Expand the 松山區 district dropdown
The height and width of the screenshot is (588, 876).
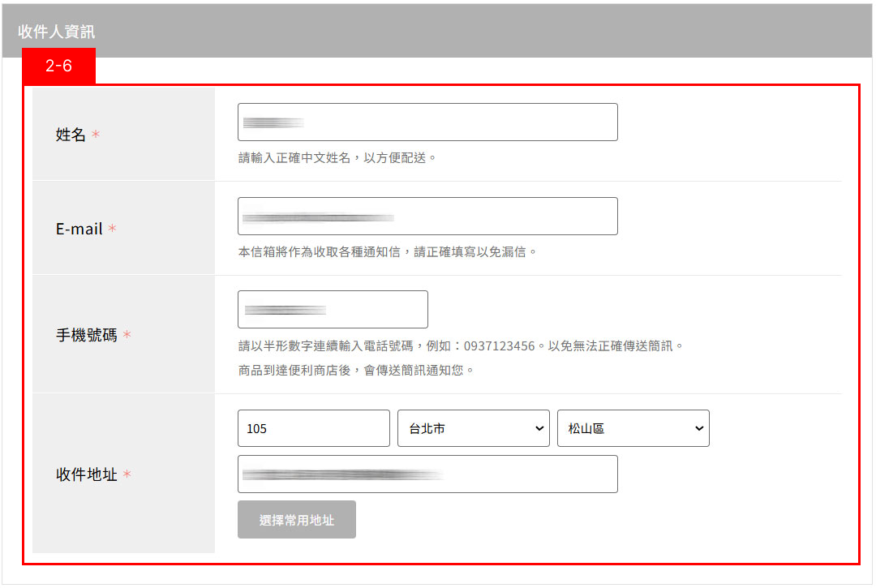pos(633,428)
